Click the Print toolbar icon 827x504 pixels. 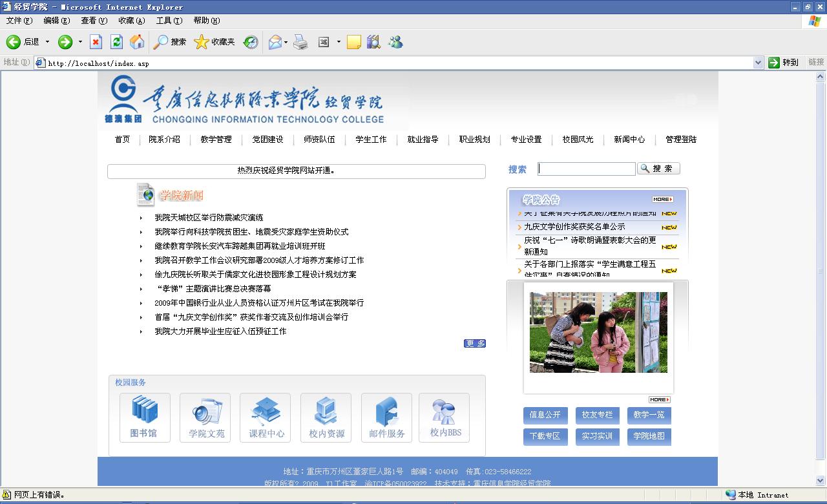tap(300, 42)
